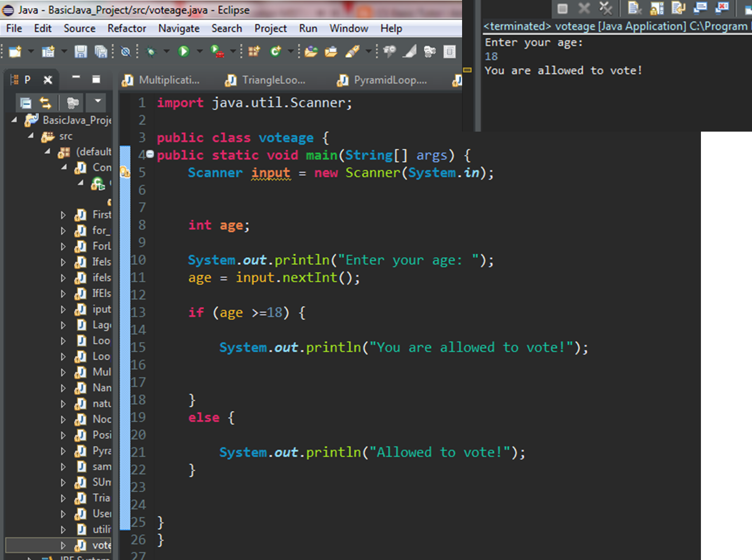
Task: Open Refactor from the menu bar
Action: click(x=127, y=28)
